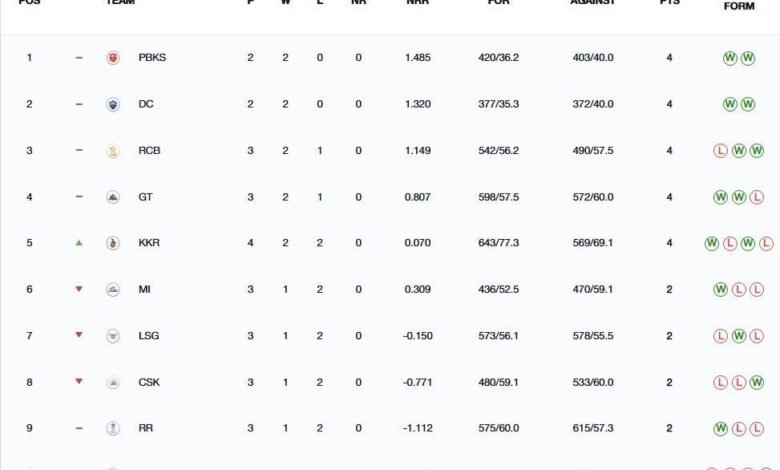The image size is (780, 470).
Task: Click GT's last loss form badge
Action: click(757, 197)
